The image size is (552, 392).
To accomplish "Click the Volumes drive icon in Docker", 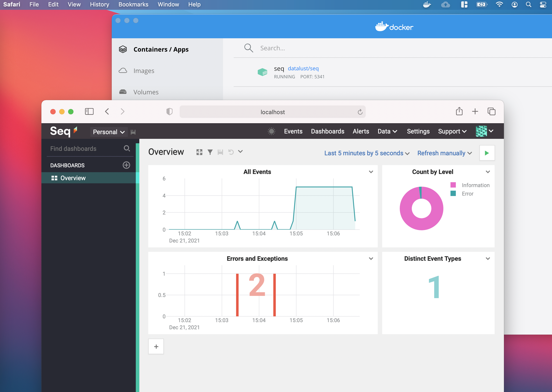I will click(123, 92).
